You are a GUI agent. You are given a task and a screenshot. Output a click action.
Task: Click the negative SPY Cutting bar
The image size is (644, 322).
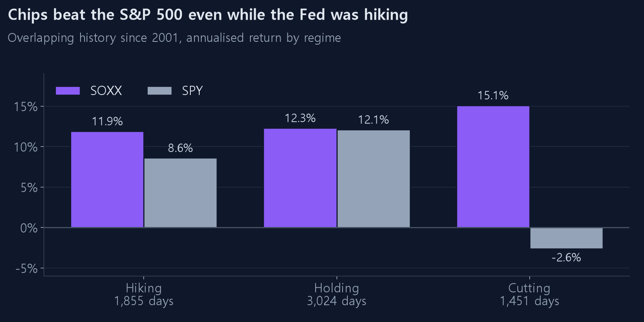pos(566,238)
